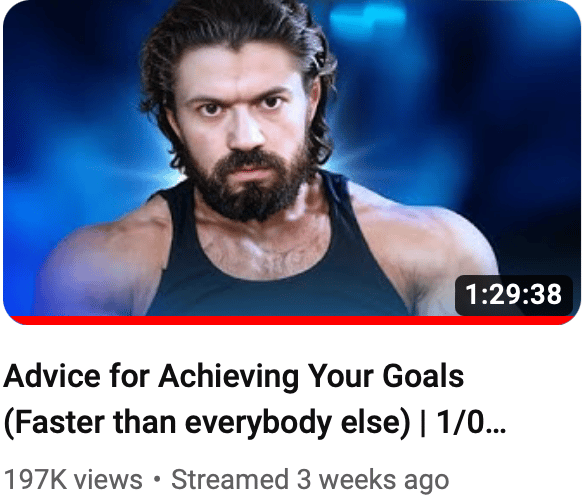The image size is (584, 504).
Task: Click the 1:29:38 duration badge
Action: [514, 295]
